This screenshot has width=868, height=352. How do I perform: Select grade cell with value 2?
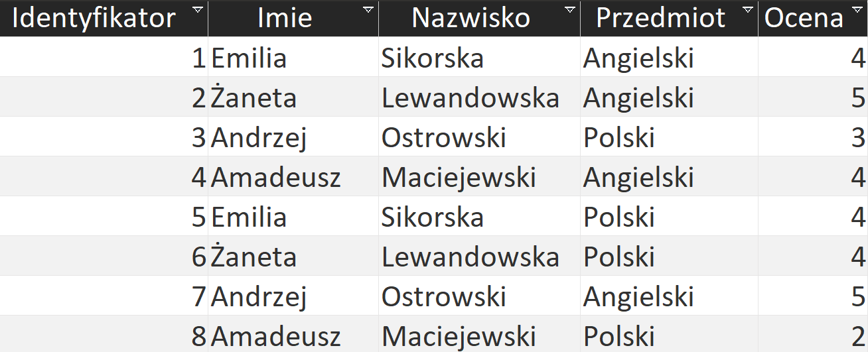[813, 335]
